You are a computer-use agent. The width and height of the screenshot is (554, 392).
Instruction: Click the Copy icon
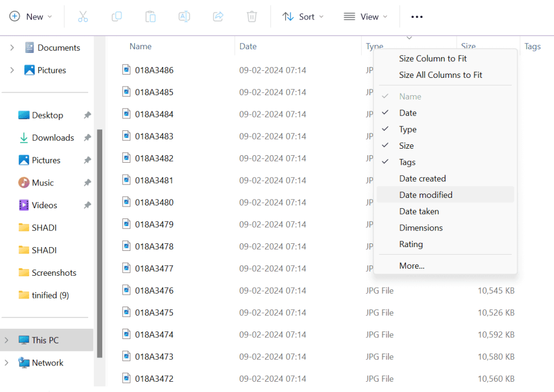pos(116,16)
